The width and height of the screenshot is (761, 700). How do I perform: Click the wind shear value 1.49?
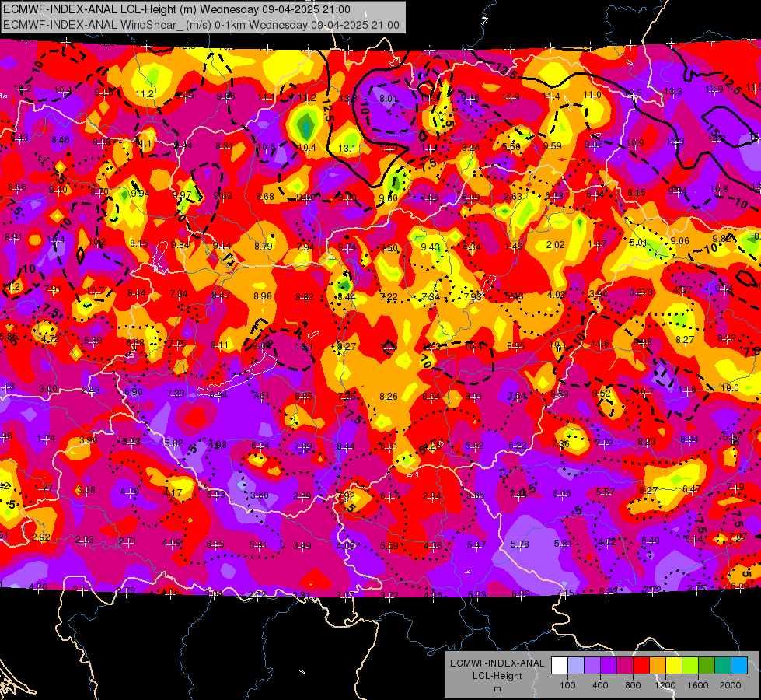514,247
